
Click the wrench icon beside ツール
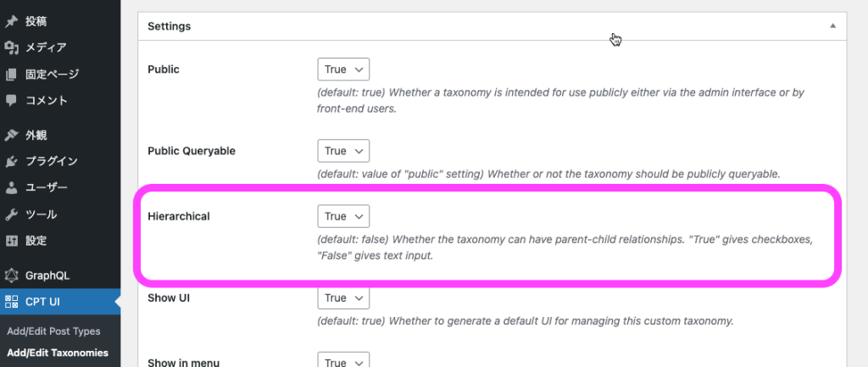(11, 214)
